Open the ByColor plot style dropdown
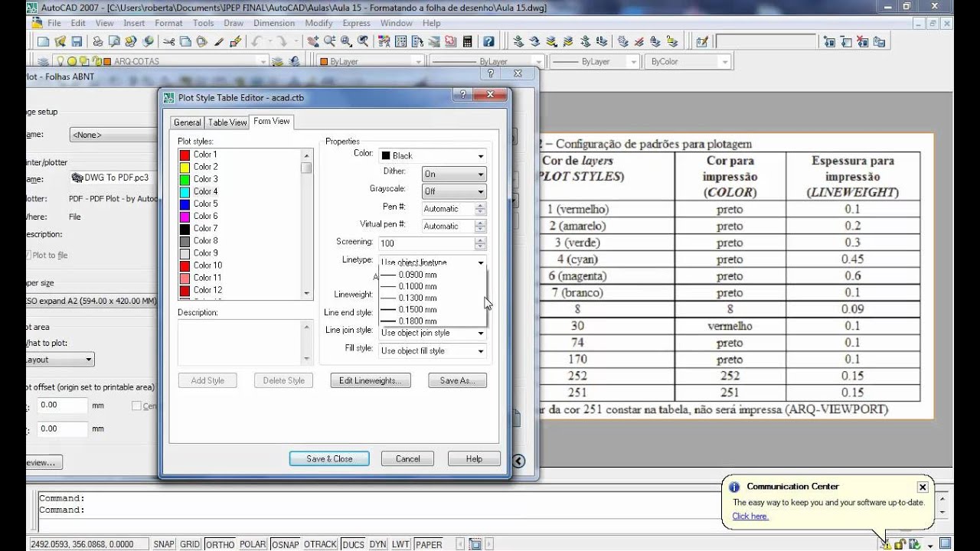This screenshot has height=551, width=980. (688, 61)
